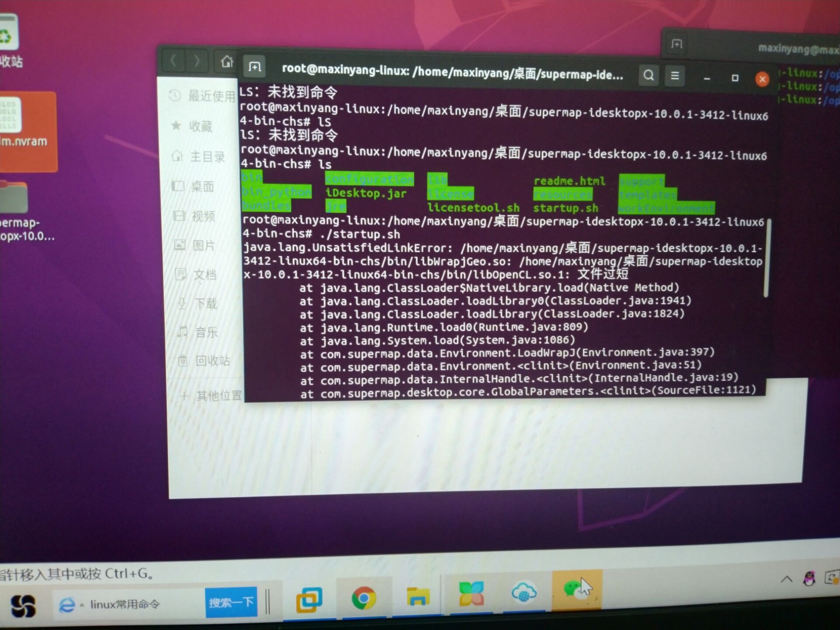Viewport: 840px width, 630px height.
Task: Click licensetool.sh in the terminal listing
Action: tap(473, 207)
